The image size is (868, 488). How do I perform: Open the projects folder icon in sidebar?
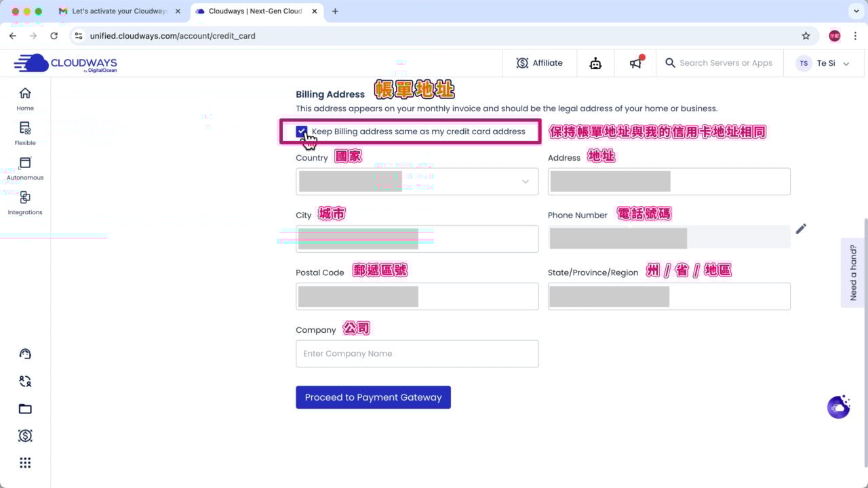[x=25, y=409]
